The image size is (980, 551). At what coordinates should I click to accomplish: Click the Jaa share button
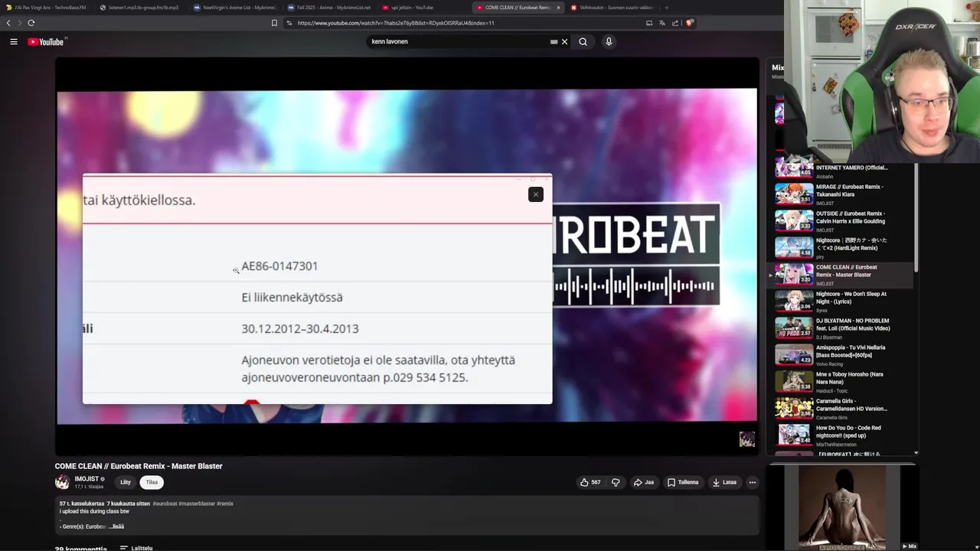(643, 482)
